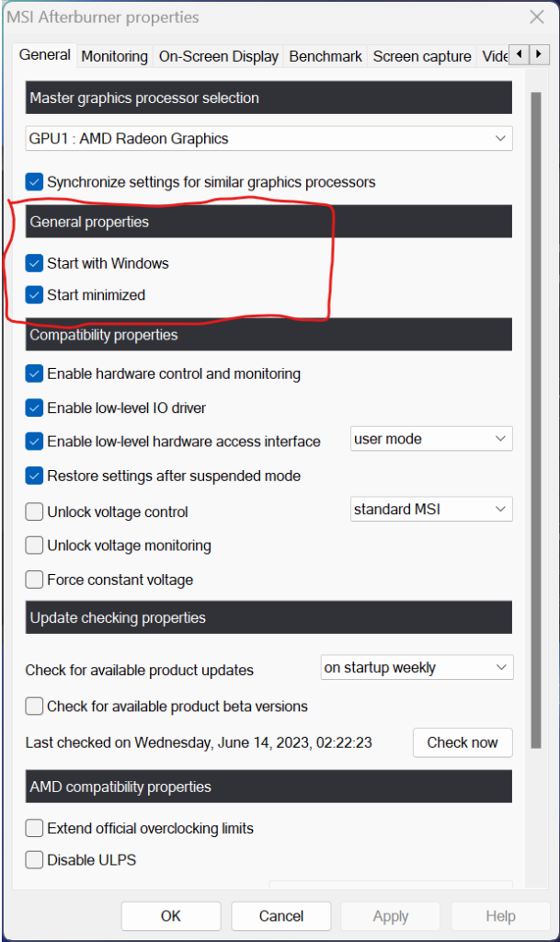
Task: Toggle Restore settings after suspended mode
Action: click(x=34, y=476)
